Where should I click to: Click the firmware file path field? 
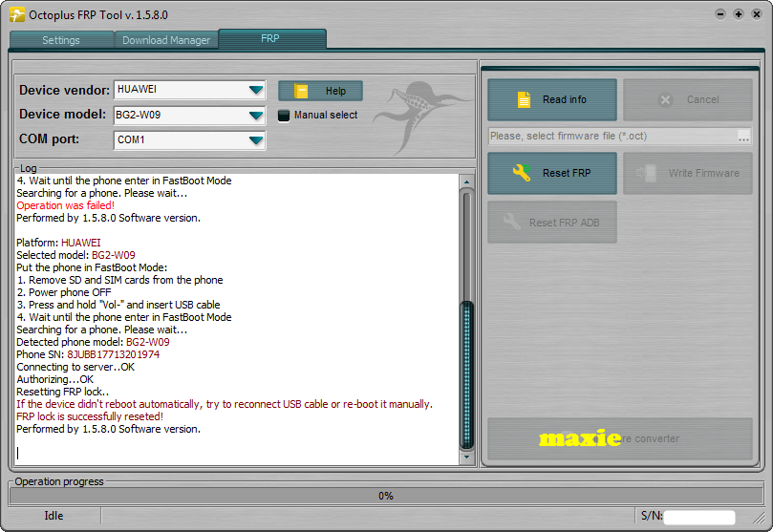point(612,136)
